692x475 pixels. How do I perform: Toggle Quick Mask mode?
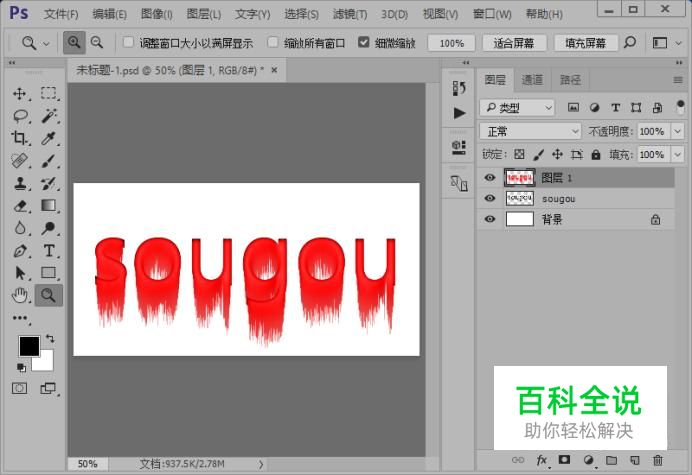(x=19, y=388)
